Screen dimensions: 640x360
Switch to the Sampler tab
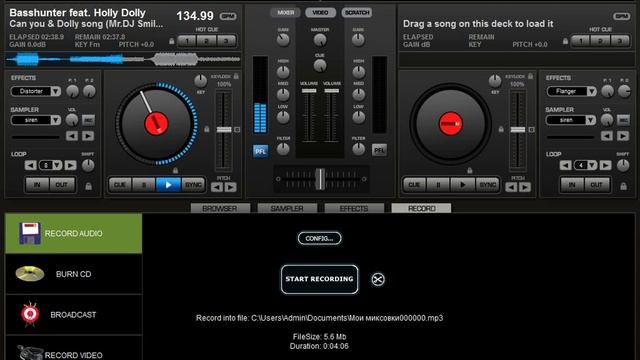pos(287,208)
